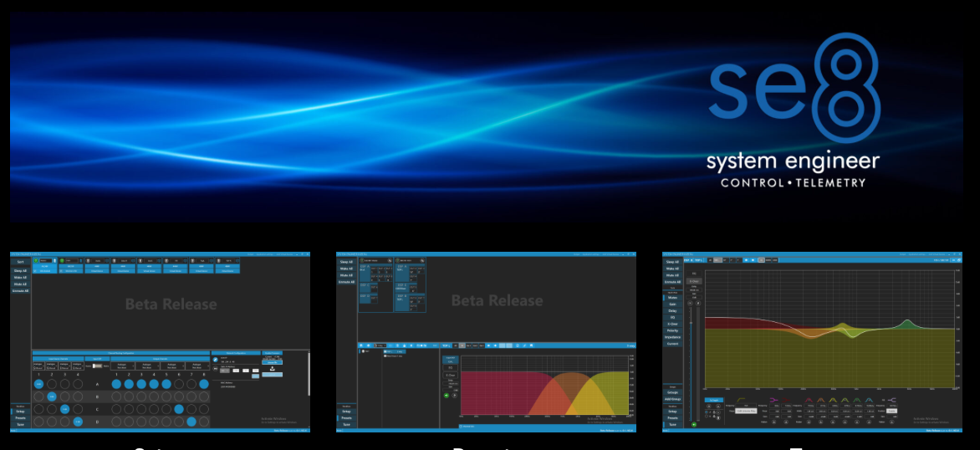
Task: Click the green icon below the Tune screenshot fader
Action: click(694, 424)
